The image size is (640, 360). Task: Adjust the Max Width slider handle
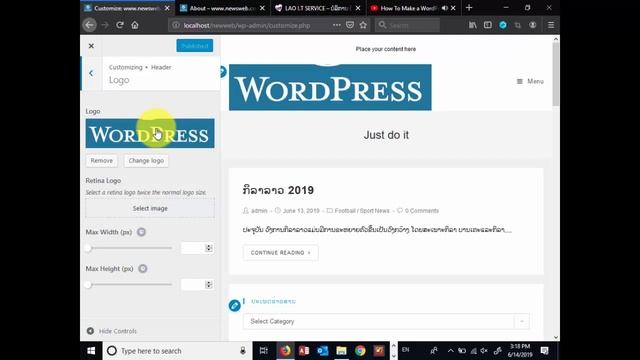[88, 248]
